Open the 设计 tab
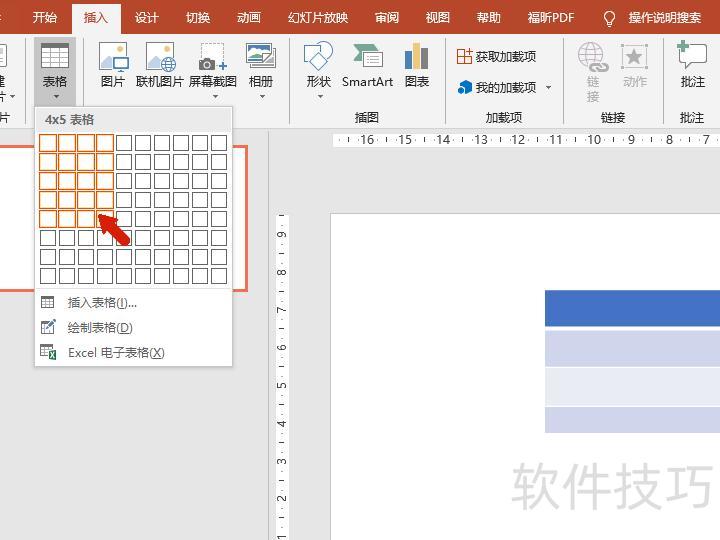Screen dimensions: 720x540 146,17
